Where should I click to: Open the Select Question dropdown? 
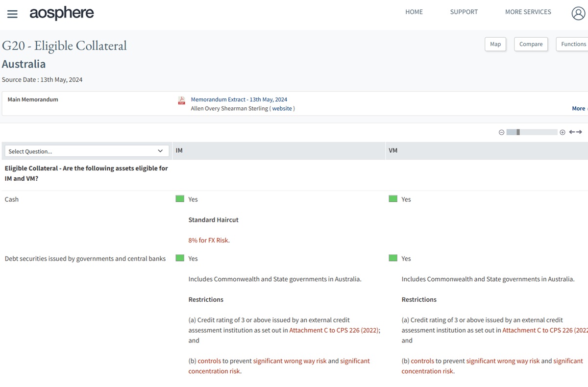[x=86, y=151]
